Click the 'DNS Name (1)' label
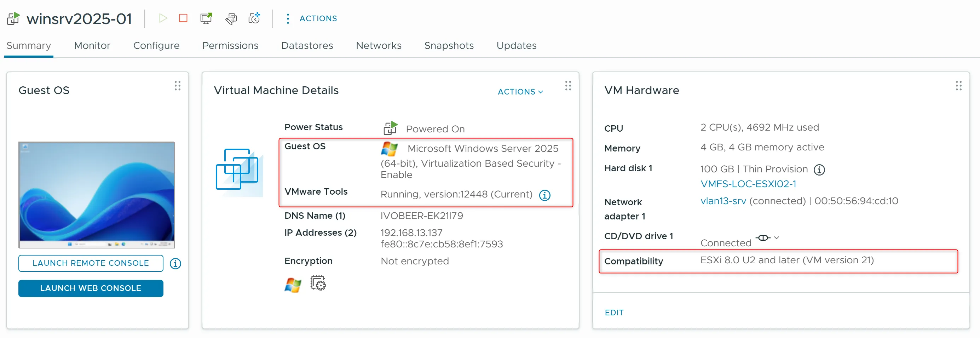The height and width of the screenshot is (338, 980). coord(315,216)
